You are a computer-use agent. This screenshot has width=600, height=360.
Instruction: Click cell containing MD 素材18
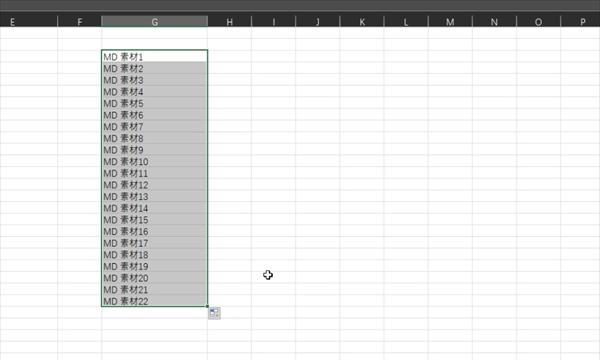pyautogui.click(x=155, y=255)
